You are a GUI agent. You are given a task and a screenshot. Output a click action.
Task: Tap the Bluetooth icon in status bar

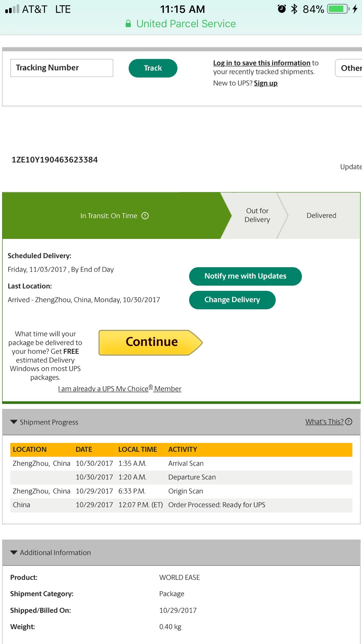click(294, 9)
